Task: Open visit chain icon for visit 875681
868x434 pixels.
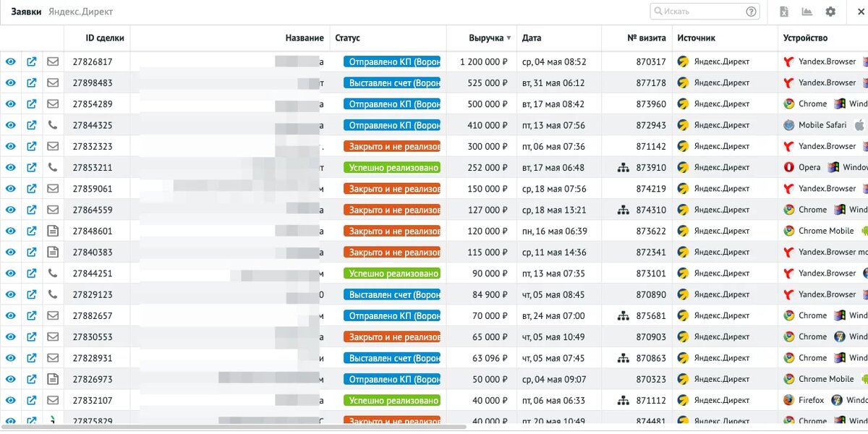Action: tap(623, 316)
